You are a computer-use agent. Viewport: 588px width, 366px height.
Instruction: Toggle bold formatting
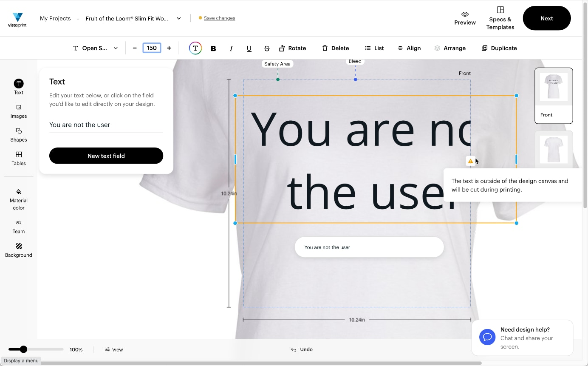(x=213, y=48)
